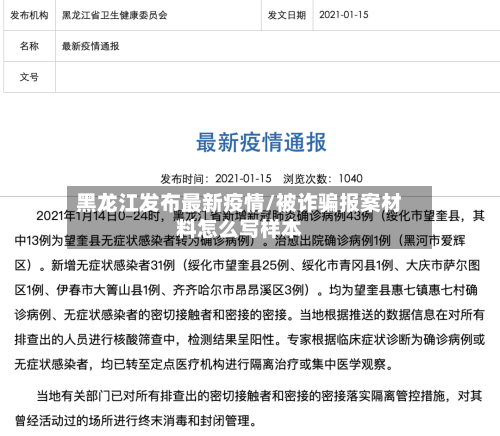500x436 pixels.
Task: Click the 名称 label cell
Action: [29, 46]
